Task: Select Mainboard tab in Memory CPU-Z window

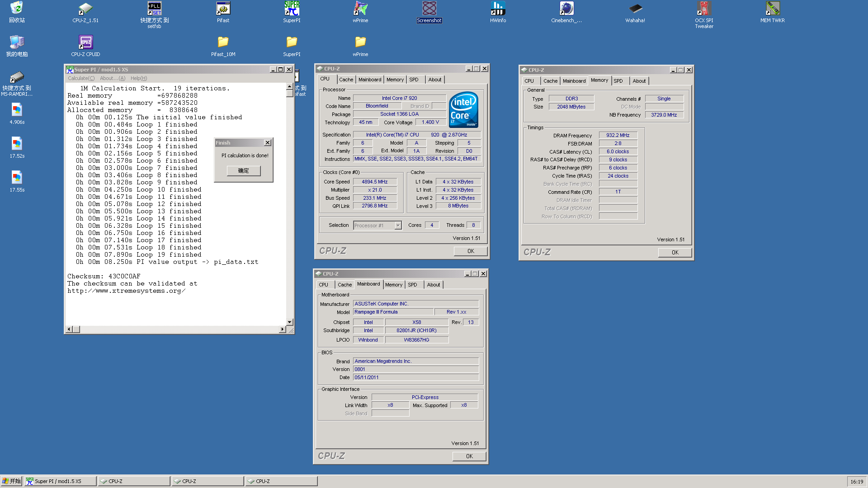Action: [574, 81]
